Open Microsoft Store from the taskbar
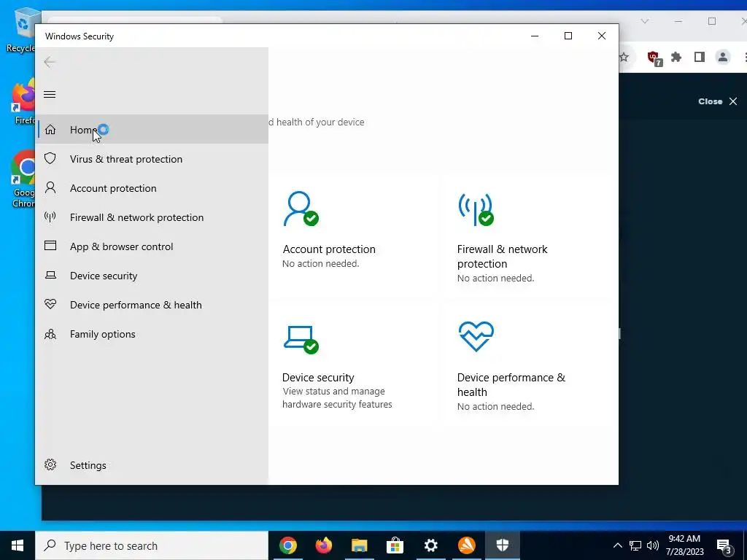 pyautogui.click(x=395, y=545)
